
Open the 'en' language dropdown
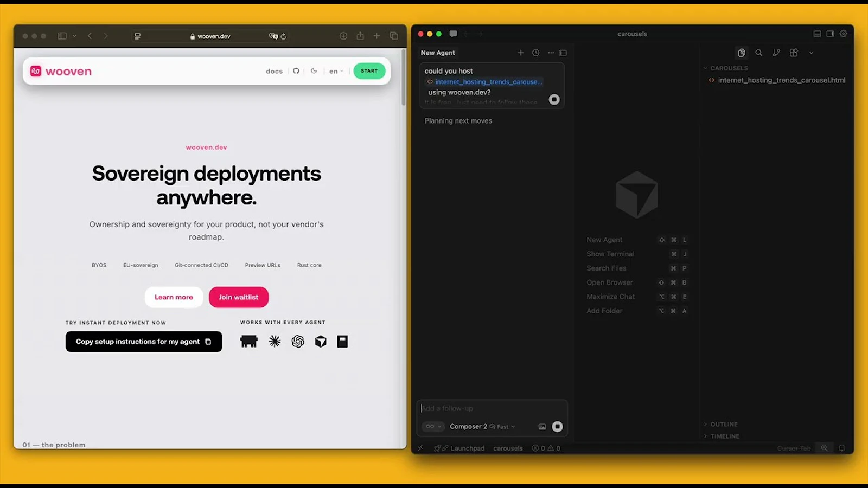coord(336,71)
